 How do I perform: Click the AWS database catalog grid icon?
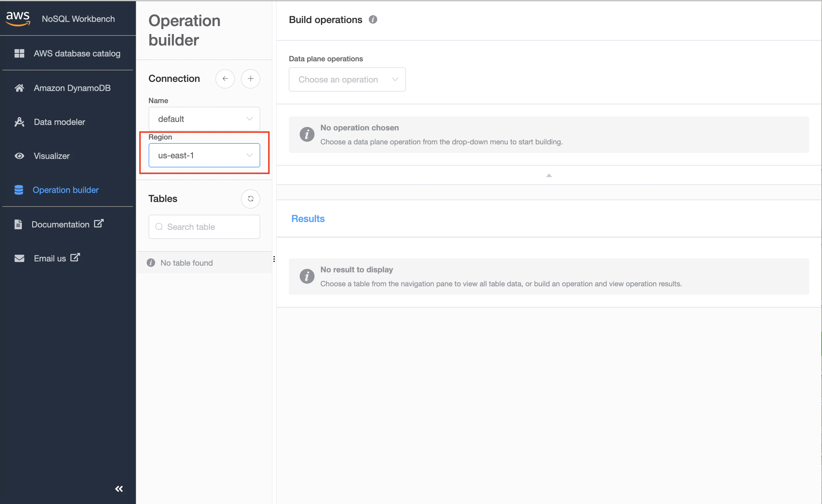coord(19,53)
